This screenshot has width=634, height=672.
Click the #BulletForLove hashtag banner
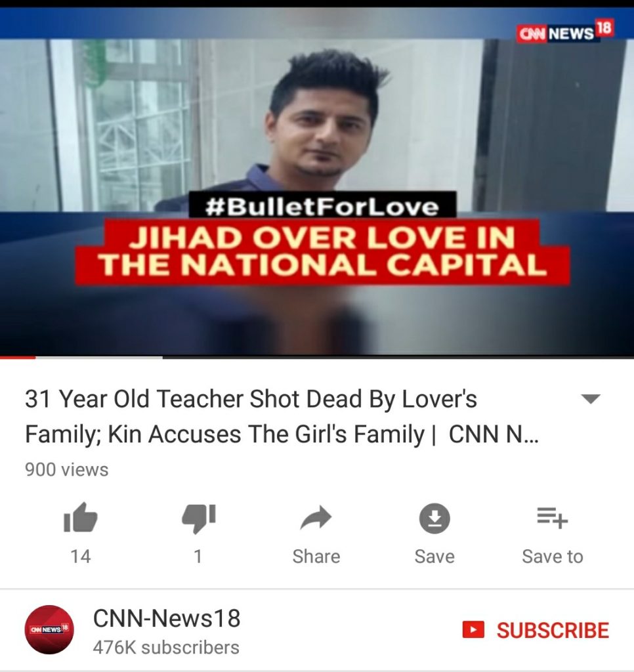[322, 206]
